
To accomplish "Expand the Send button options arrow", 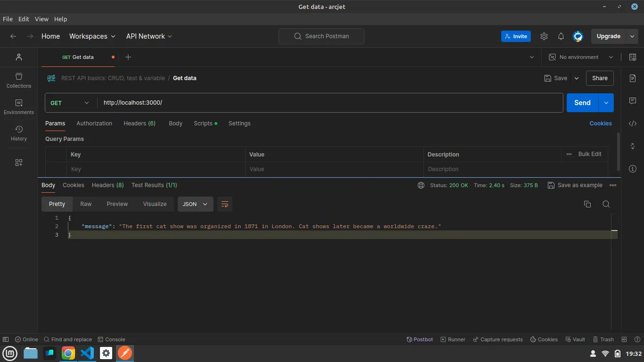I will pyautogui.click(x=606, y=103).
